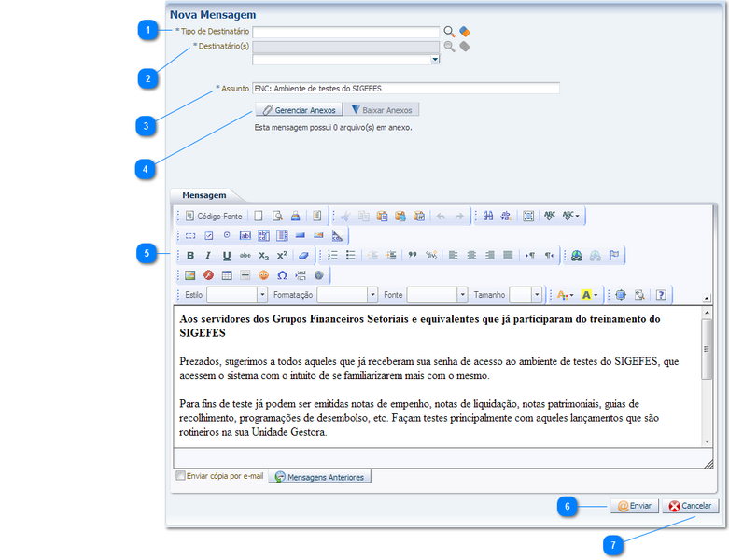Image resolution: width=729 pixels, height=560 pixels.
Task: Apply Underline formatting
Action: point(226,256)
